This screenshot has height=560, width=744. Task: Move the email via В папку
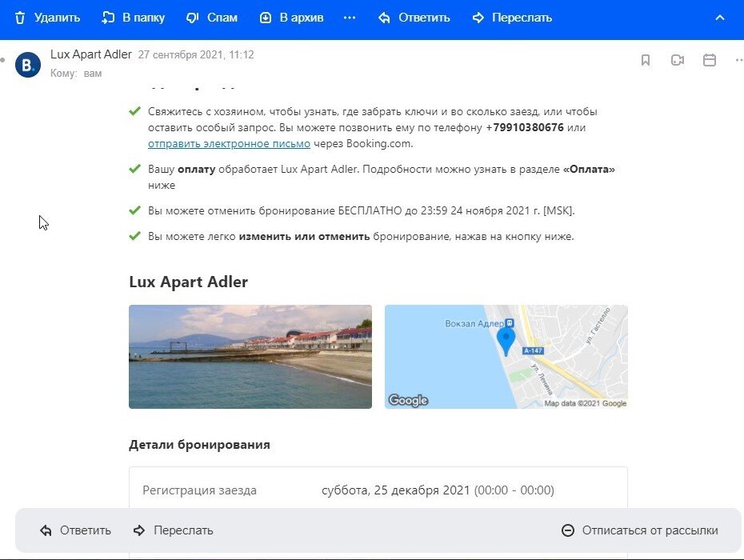(134, 18)
